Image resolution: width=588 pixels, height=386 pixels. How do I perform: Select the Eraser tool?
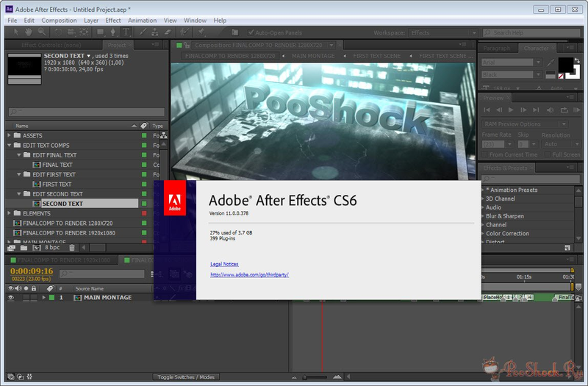(168, 32)
